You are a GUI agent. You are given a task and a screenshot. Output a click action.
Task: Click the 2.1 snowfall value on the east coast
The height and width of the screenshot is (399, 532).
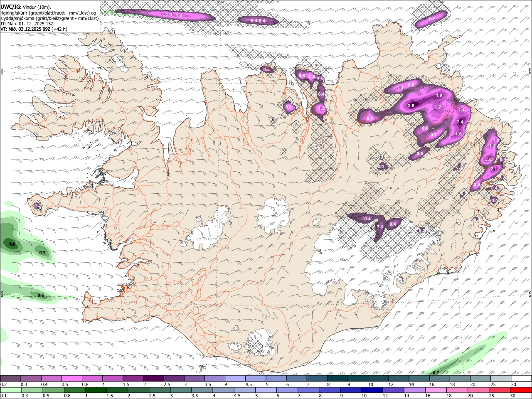[494, 169]
